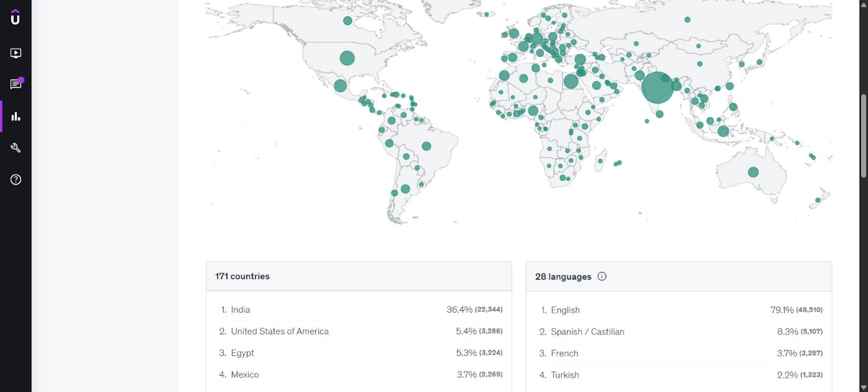Open the Communication messages icon
Viewport: 868px width, 392px height.
pos(16,84)
